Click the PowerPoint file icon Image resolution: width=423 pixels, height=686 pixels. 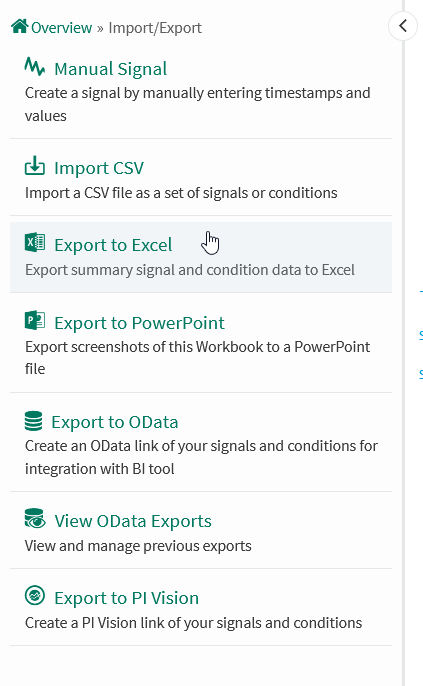point(35,321)
